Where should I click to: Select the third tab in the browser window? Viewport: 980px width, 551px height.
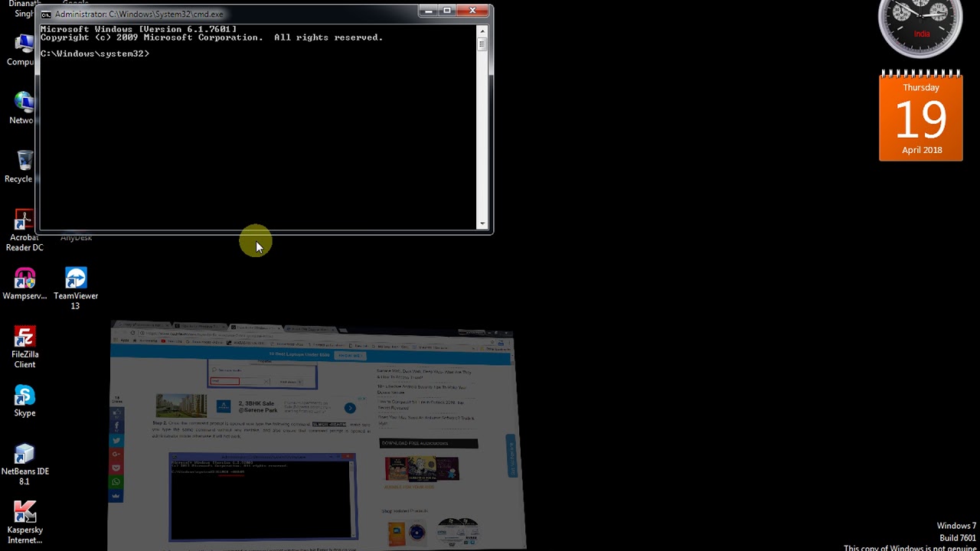257,328
